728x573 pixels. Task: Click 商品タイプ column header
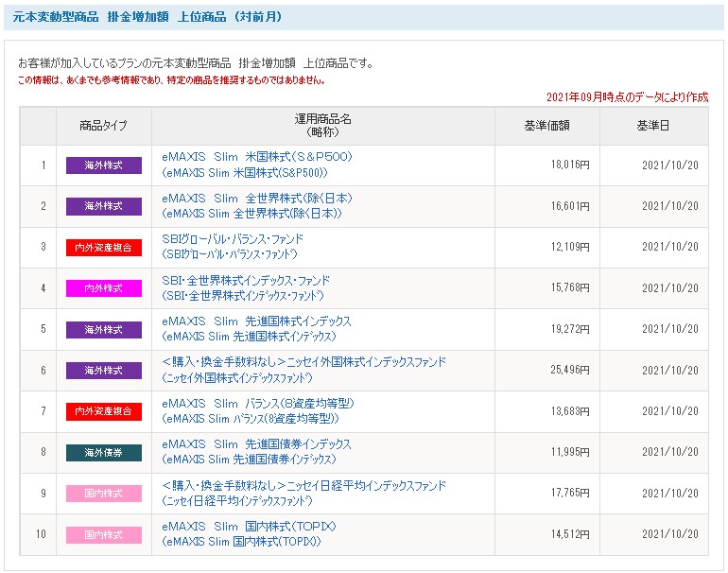(104, 126)
